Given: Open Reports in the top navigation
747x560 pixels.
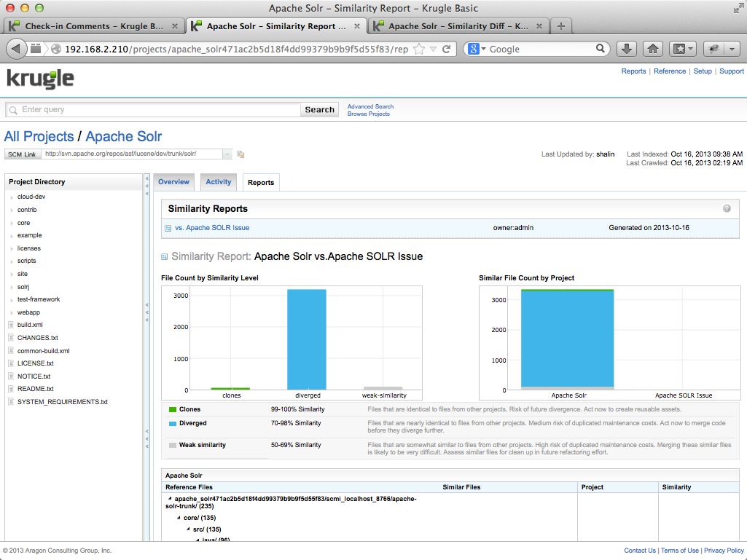Looking at the screenshot, I should pos(633,71).
